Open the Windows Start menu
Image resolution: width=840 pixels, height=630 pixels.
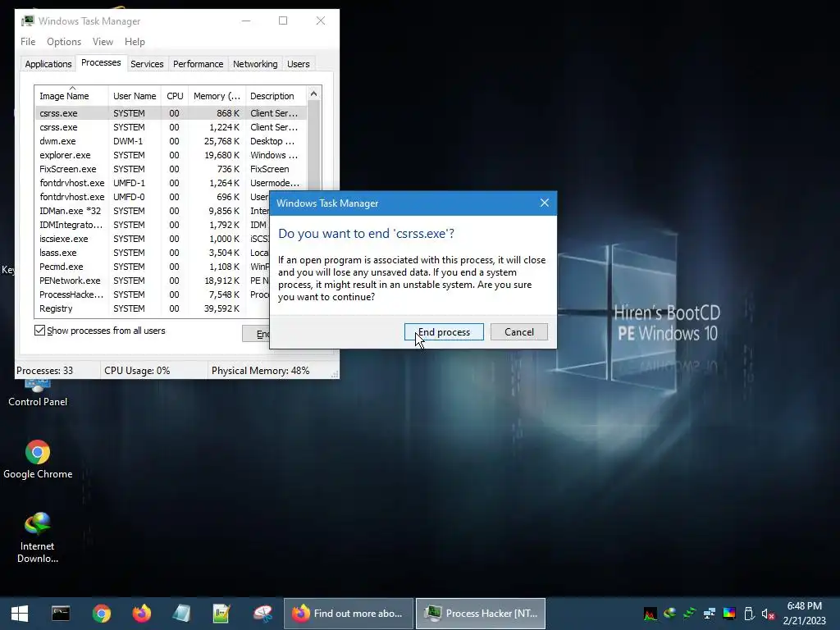(x=20, y=614)
